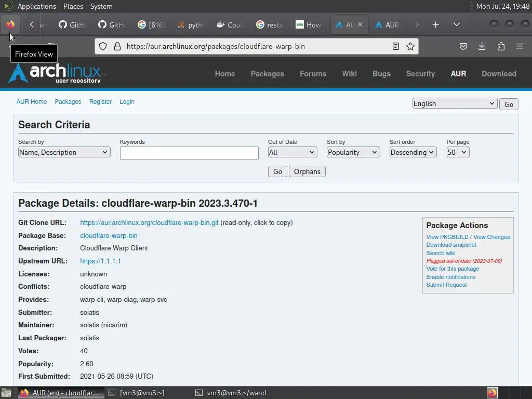The height and width of the screenshot is (399, 532).
Task: Open the downloads panel icon
Action: [x=482, y=46]
